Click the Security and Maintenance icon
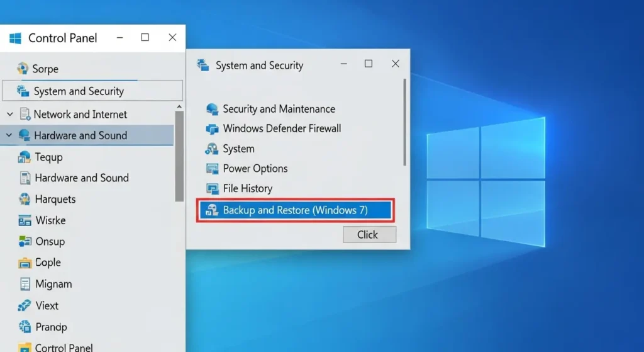Screen dimensions: 644x352 tap(212, 109)
